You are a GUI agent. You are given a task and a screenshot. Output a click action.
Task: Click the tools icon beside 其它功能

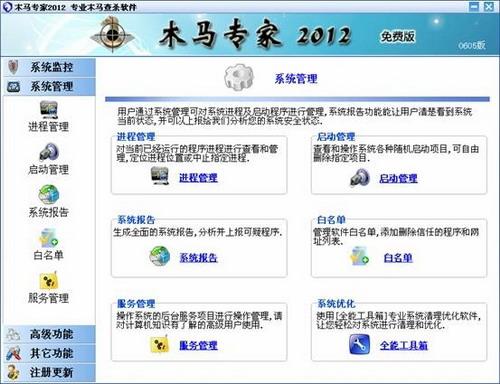pos(13,353)
